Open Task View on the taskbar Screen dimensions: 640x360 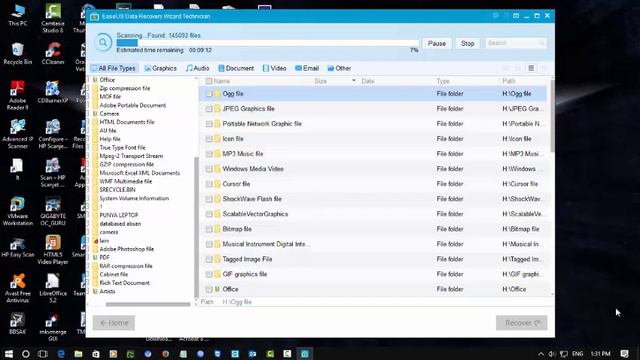coord(42,353)
